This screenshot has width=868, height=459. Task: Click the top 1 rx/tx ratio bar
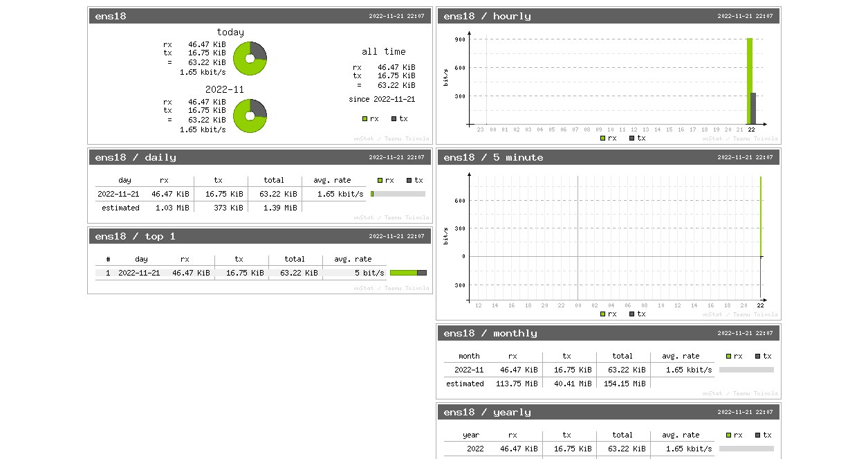pyautogui.click(x=408, y=273)
